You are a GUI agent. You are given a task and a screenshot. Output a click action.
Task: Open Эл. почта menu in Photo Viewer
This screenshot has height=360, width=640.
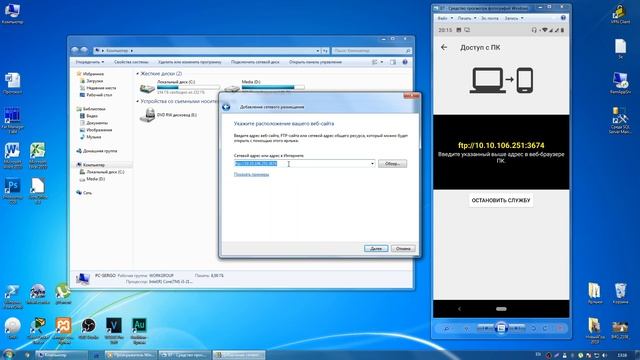point(490,18)
